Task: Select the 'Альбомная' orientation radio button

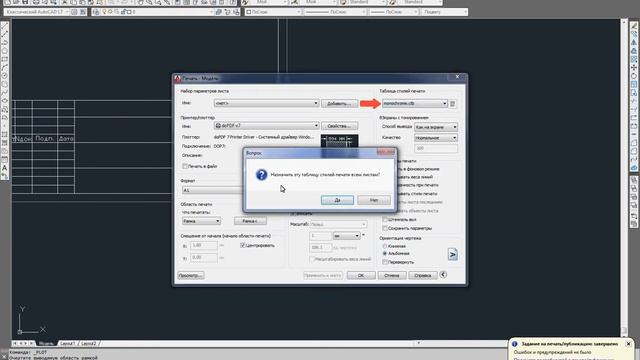Action: click(x=384, y=253)
